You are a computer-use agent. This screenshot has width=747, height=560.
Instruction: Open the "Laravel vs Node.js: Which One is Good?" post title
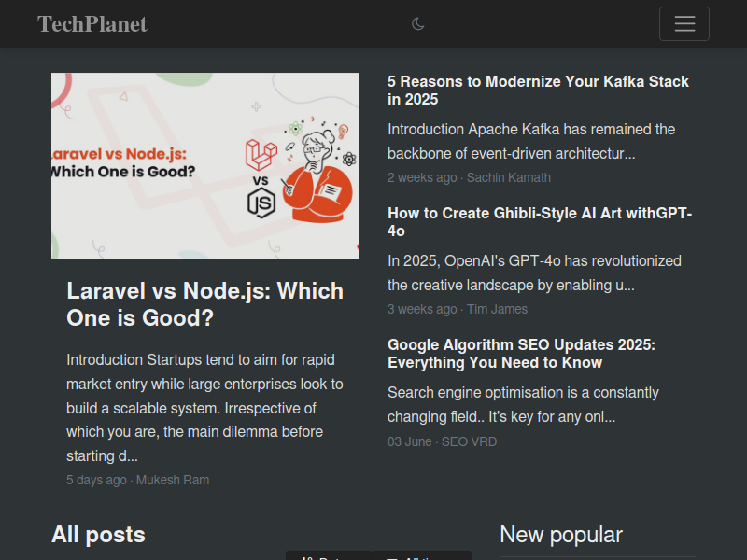[204, 304]
